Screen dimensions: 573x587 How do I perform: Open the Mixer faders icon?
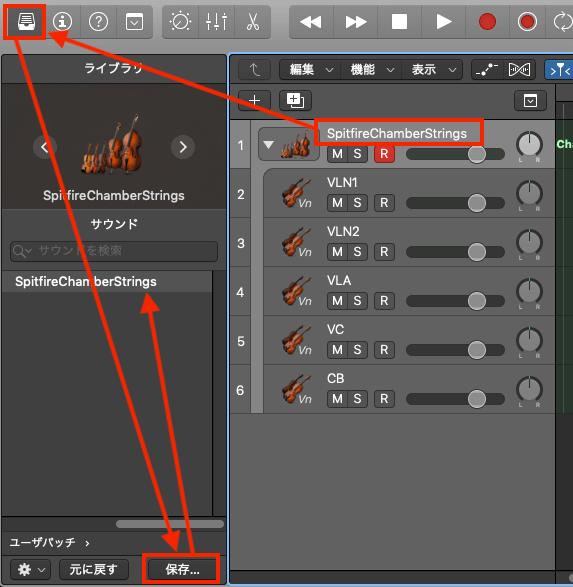point(216,22)
